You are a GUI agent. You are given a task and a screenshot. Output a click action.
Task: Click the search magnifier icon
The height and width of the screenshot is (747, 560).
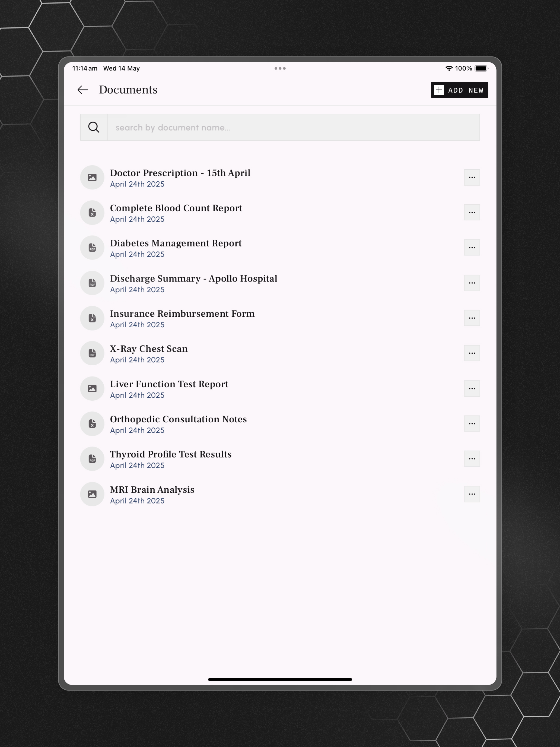(x=94, y=127)
